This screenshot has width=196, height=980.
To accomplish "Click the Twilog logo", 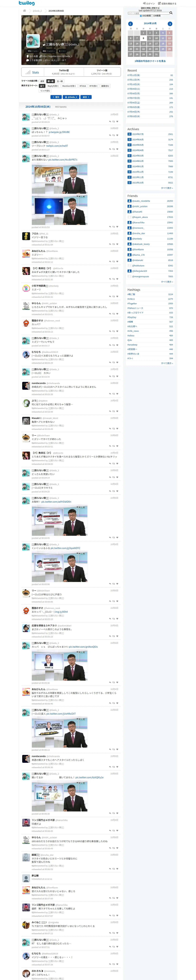I will pos(26,3).
